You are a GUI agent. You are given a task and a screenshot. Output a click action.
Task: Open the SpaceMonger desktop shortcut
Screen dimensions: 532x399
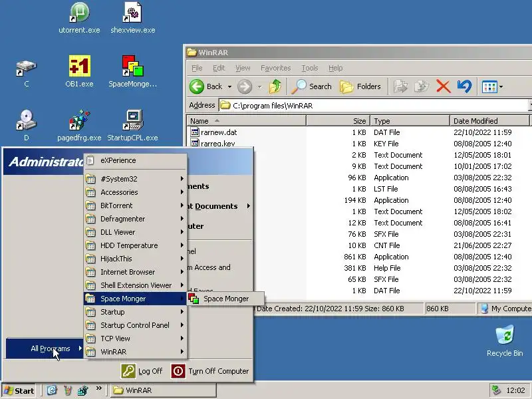(132, 71)
